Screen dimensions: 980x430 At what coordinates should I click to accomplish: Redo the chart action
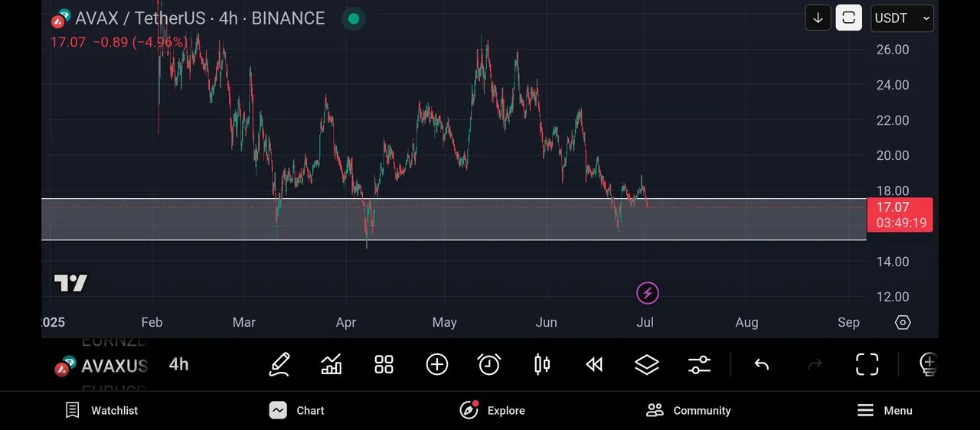click(815, 365)
